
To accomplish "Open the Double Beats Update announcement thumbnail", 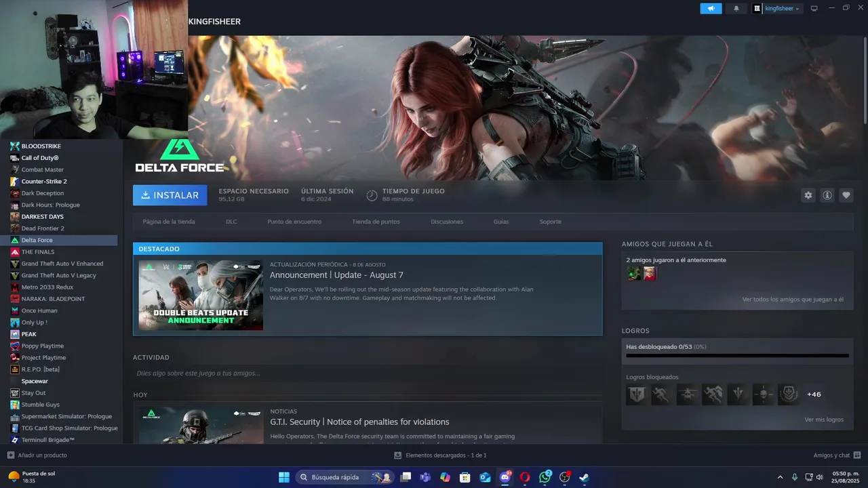I will pyautogui.click(x=201, y=296).
